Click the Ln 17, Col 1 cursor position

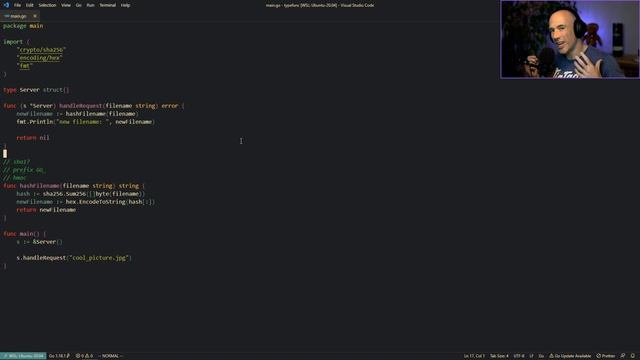pyautogui.click(x=474, y=356)
